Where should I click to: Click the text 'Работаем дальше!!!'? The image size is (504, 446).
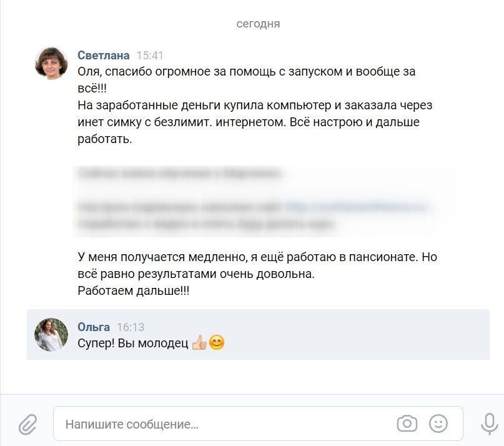134,290
